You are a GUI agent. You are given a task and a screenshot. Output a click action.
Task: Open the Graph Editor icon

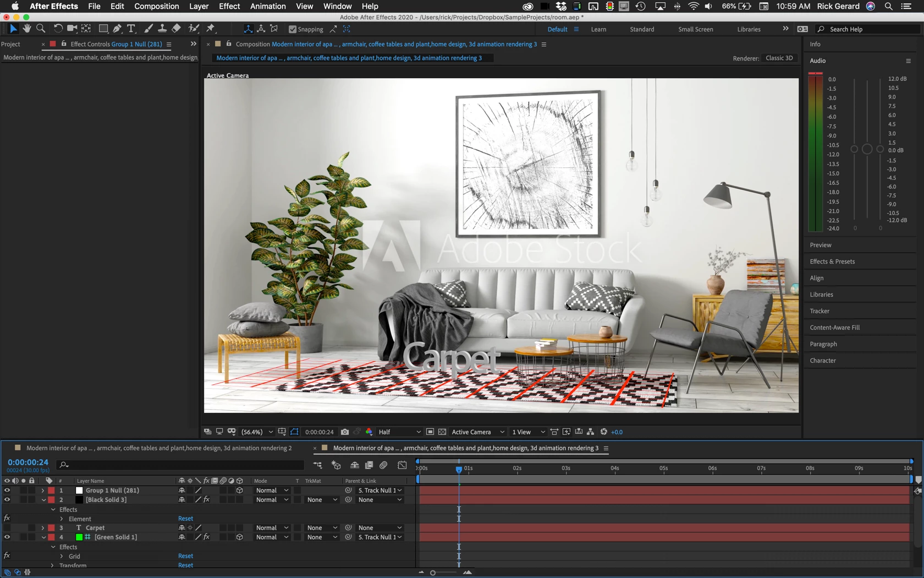402,465
